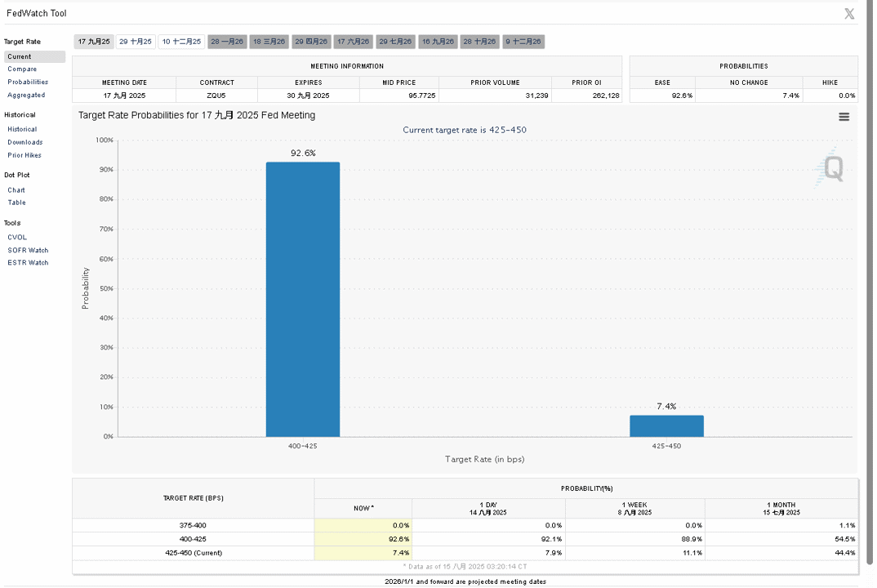Image resolution: width=877 pixels, height=588 pixels.
Task: Open the ESTR Watch tool
Action: (28, 263)
